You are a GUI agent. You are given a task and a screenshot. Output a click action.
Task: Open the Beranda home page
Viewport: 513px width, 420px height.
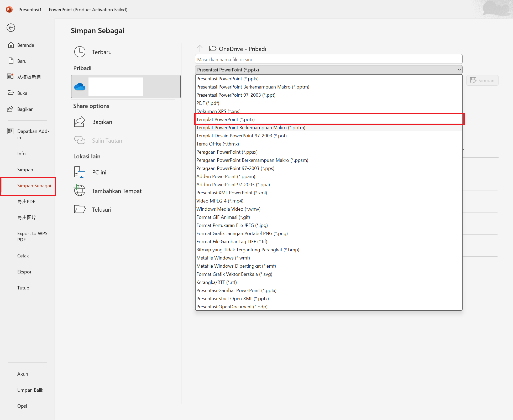[x=25, y=45]
